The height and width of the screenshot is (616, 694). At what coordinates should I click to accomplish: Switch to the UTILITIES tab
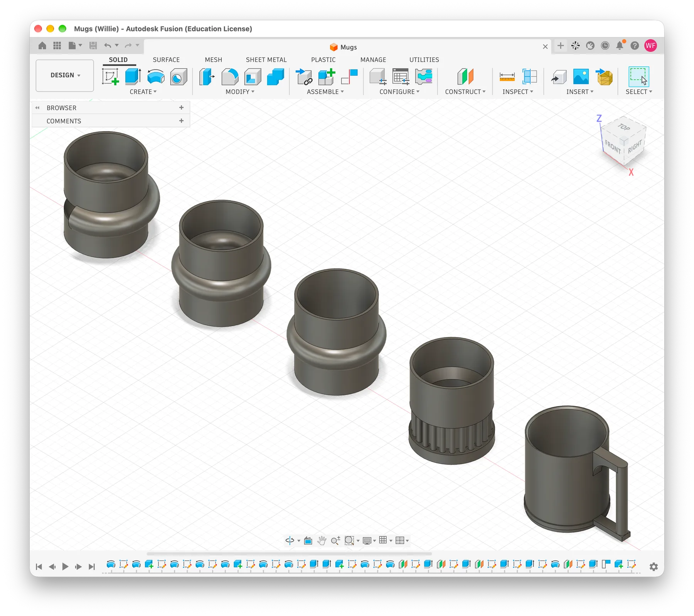pyautogui.click(x=424, y=60)
